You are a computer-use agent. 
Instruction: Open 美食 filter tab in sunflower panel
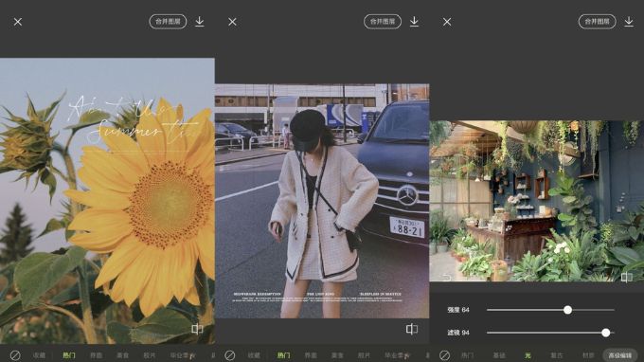pos(122,355)
